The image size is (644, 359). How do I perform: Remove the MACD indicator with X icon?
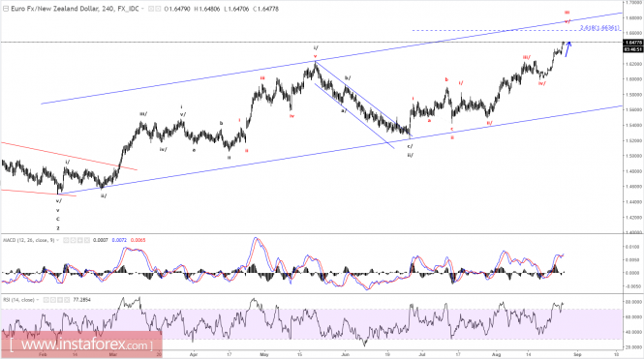pos(87,240)
